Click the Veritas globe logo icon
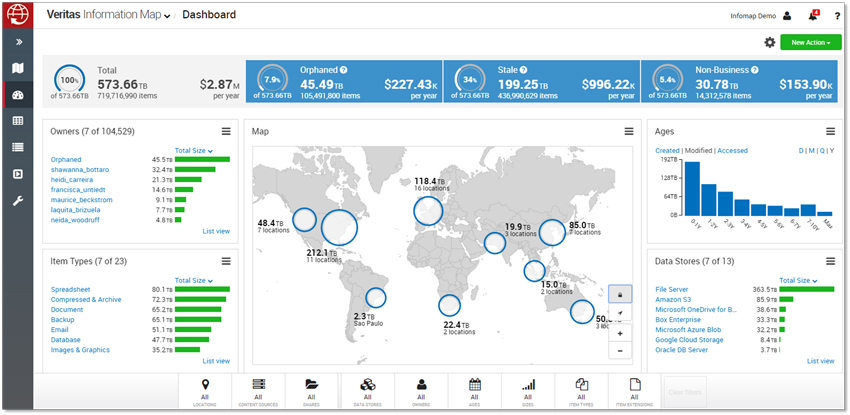Screen dimensions: 850x415 point(18,15)
